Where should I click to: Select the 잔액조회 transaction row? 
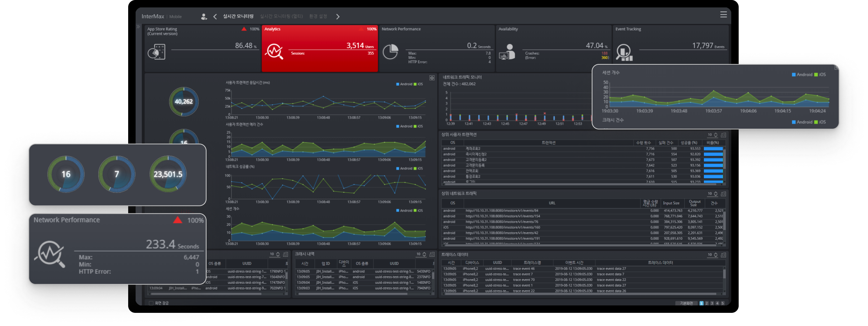click(x=582, y=171)
